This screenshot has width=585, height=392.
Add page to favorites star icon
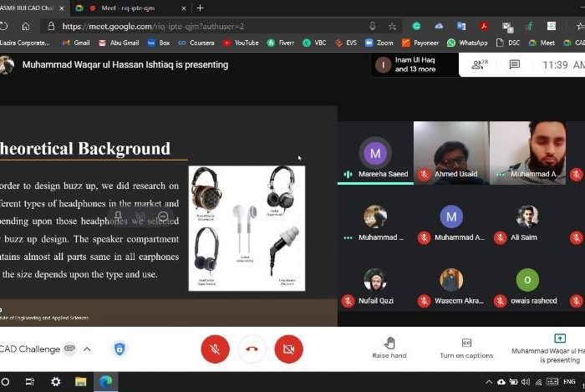pyautogui.click(x=392, y=26)
